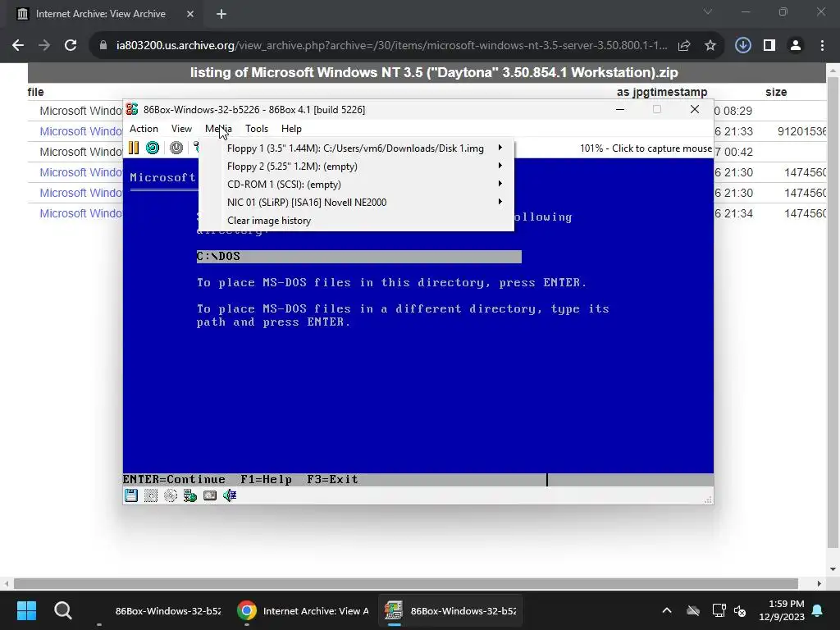Click the grey ACPI shutdown power icon
The width and height of the screenshot is (840, 630).
pyautogui.click(x=176, y=148)
